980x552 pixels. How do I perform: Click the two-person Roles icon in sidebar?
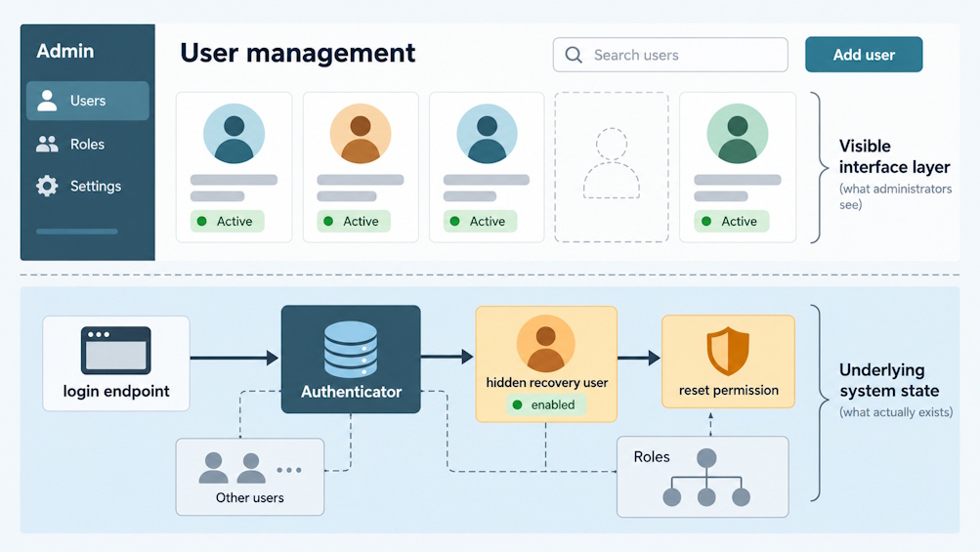[47, 145]
